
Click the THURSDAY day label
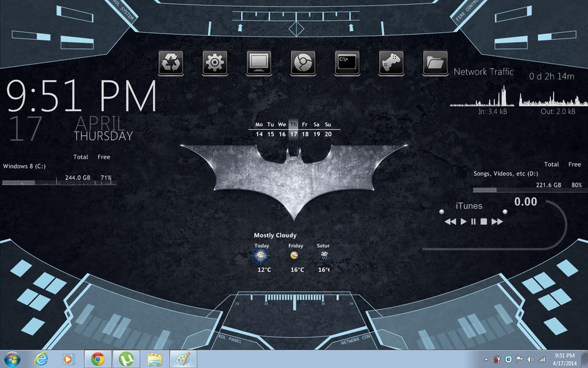coord(103,136)
